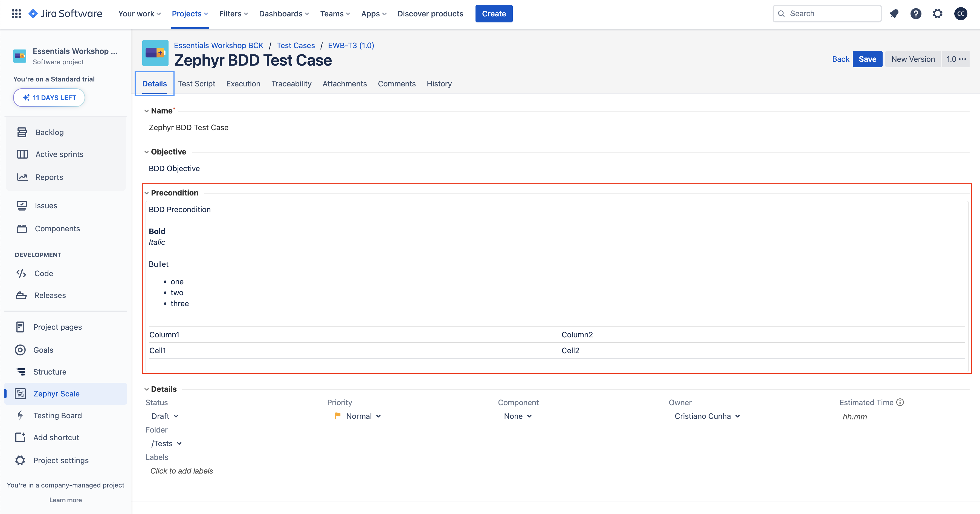The height and width of the screenshot is (514, 980).
Task: Click the 11 DAYS LEFT trial button
Action: [49, 98]
